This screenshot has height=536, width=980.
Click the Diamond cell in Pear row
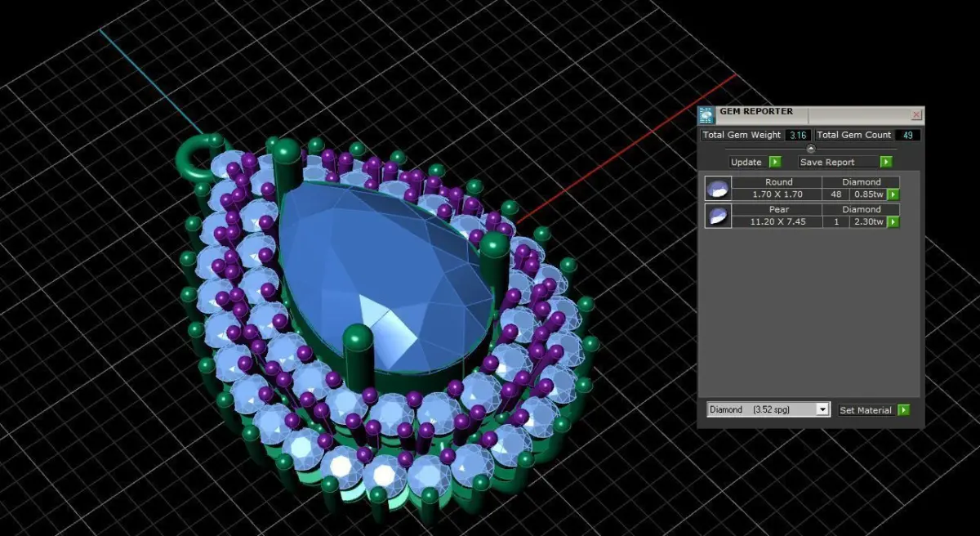pos(862,209)
